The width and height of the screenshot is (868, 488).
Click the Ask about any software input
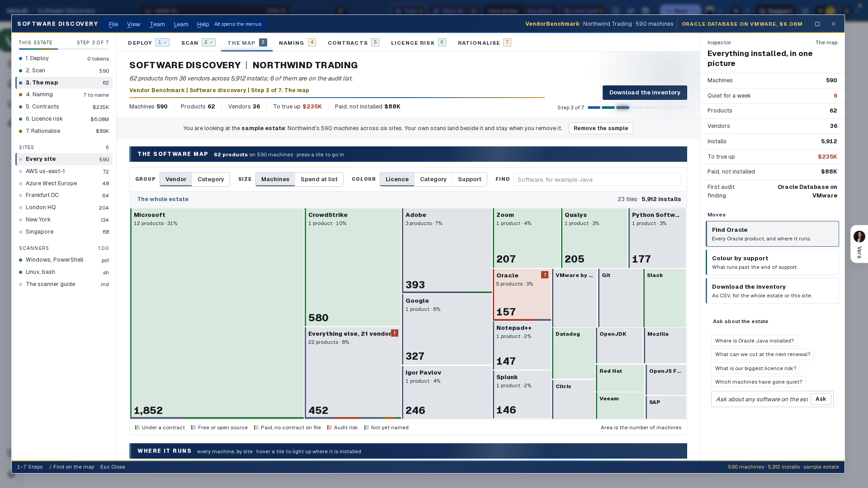pos(761,399)
